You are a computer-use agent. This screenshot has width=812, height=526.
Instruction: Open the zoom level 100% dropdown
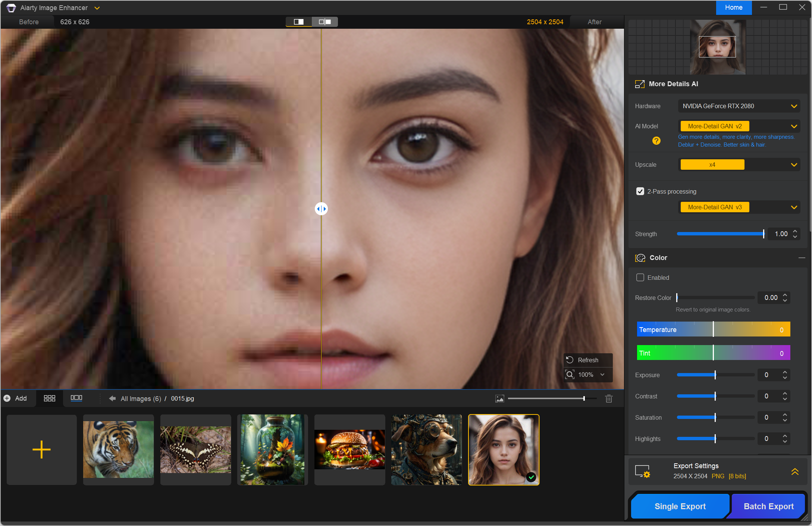coord(602,375)
